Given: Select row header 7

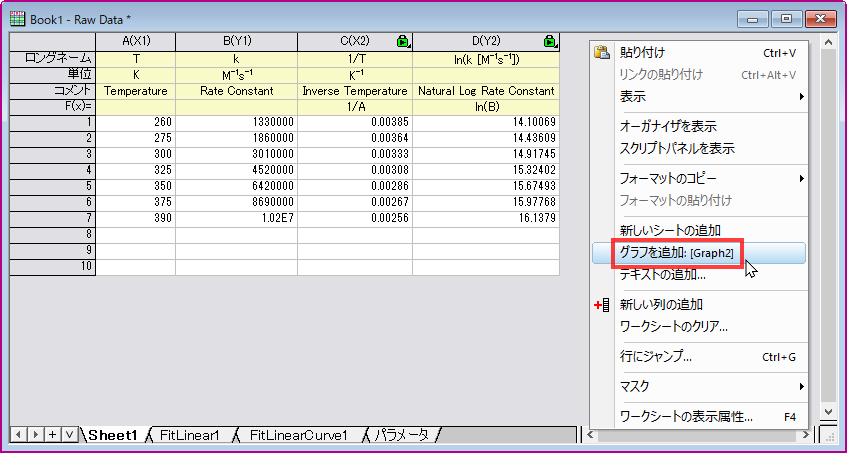Looking at the screenshot, I should tap(53, 219).
